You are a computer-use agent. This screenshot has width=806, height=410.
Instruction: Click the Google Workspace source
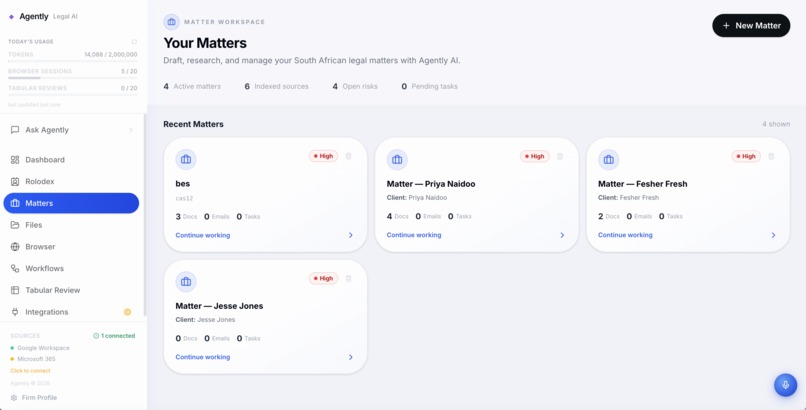click(40, 348)
